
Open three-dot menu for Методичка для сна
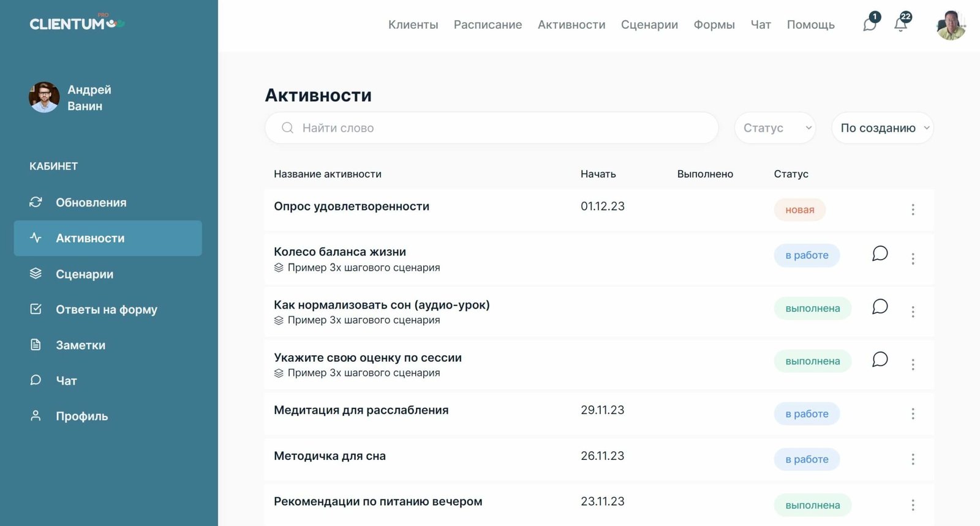(x=913, y=459)
